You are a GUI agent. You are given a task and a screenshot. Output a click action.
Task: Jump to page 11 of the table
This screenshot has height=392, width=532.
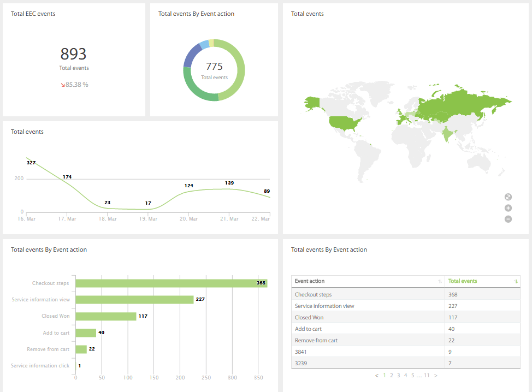pyautogui.click(x=427, y=376)
